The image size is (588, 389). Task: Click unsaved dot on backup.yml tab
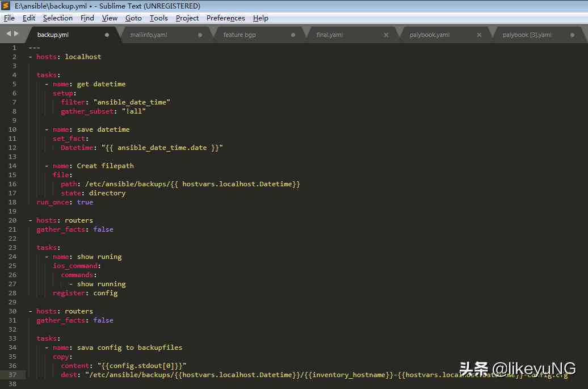click(x=107, y=35)
